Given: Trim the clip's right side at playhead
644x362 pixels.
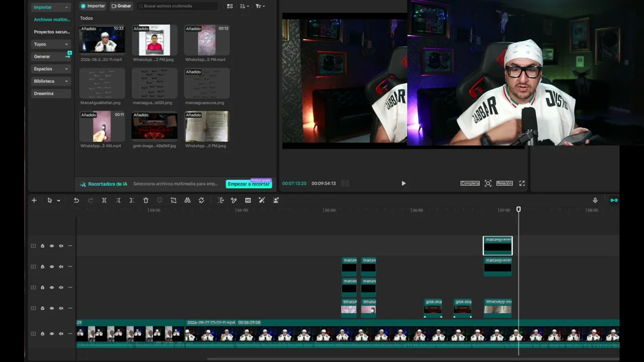Looking at the screenshot, I should pos(132,200).
